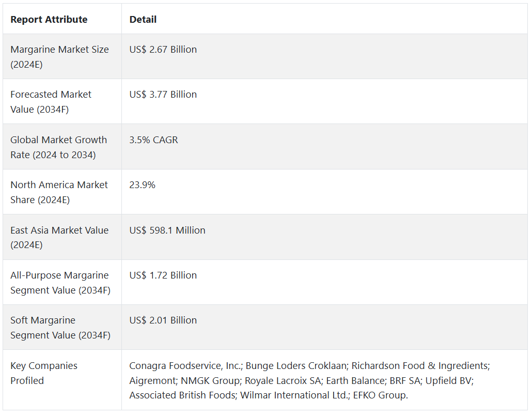The height and width of the screenshot is (416, 532).
Task: Select the "Global Market Growth Rate" cell
Action: (x=58, y=147)
